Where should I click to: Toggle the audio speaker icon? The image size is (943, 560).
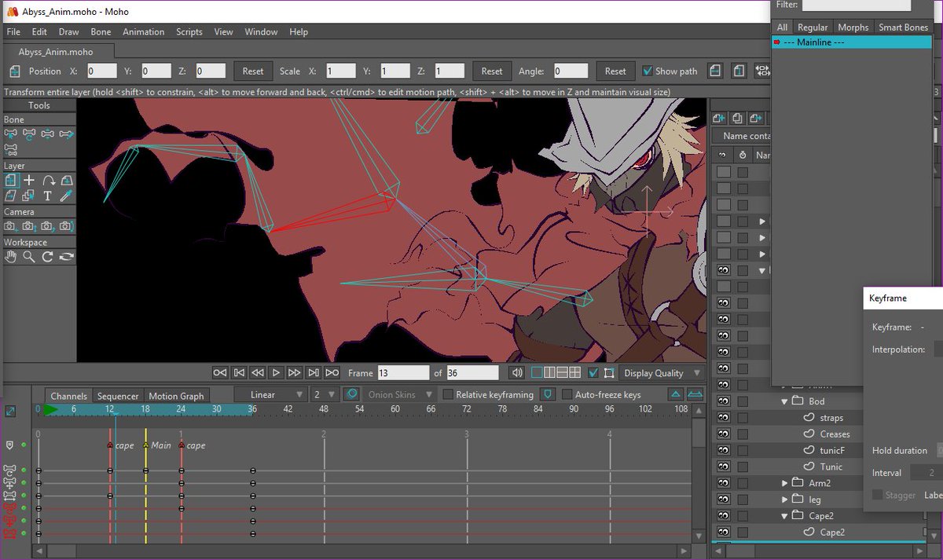517,373
